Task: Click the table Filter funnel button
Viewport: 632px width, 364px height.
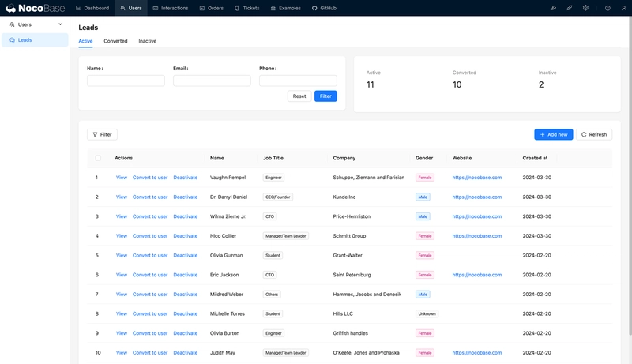Action: coord(102,134)
